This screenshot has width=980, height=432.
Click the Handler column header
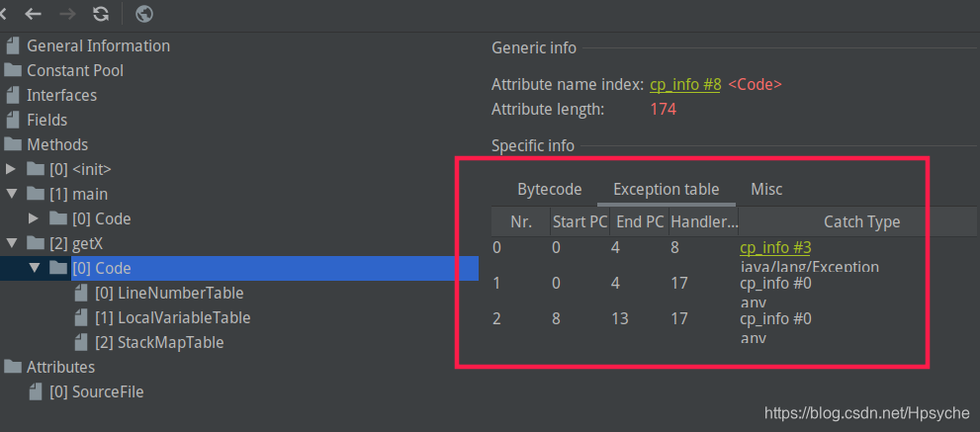click(x=704, y=221)
